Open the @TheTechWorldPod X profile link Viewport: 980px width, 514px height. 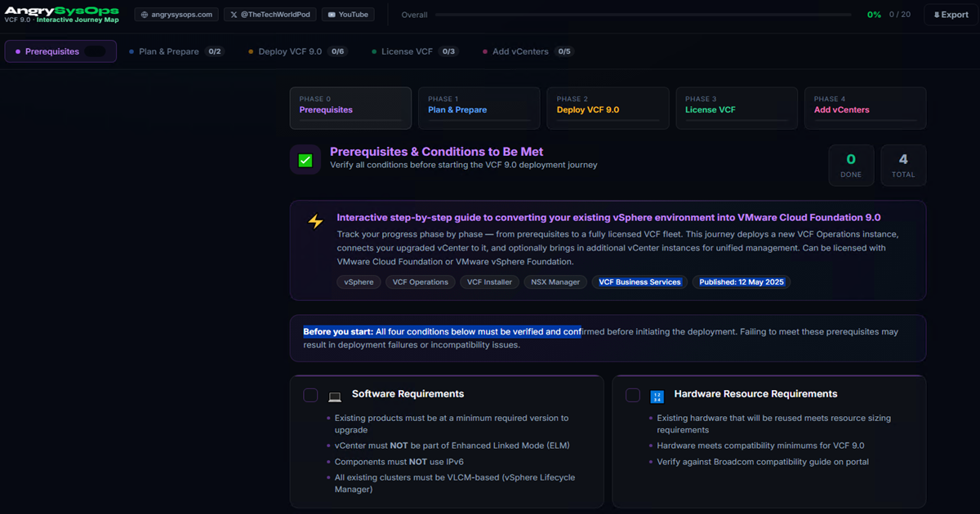[269, 15]
